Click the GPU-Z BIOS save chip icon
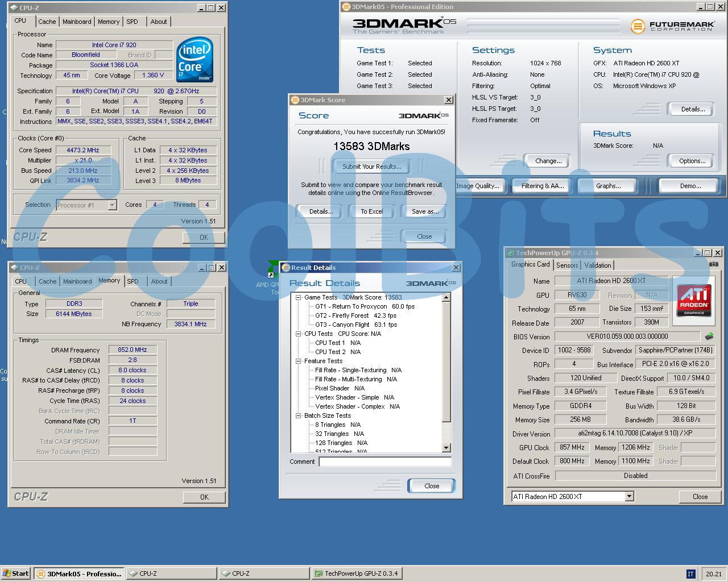The width and height of the screenshot is (728, 582). (x=709, y=336)
